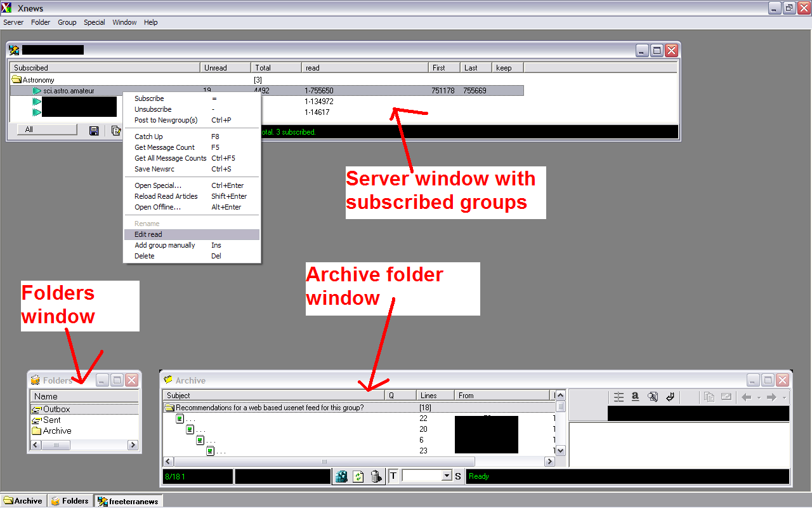Click the underlined 'a' font icon
This screenshot has width=812, height=508.
636,397
